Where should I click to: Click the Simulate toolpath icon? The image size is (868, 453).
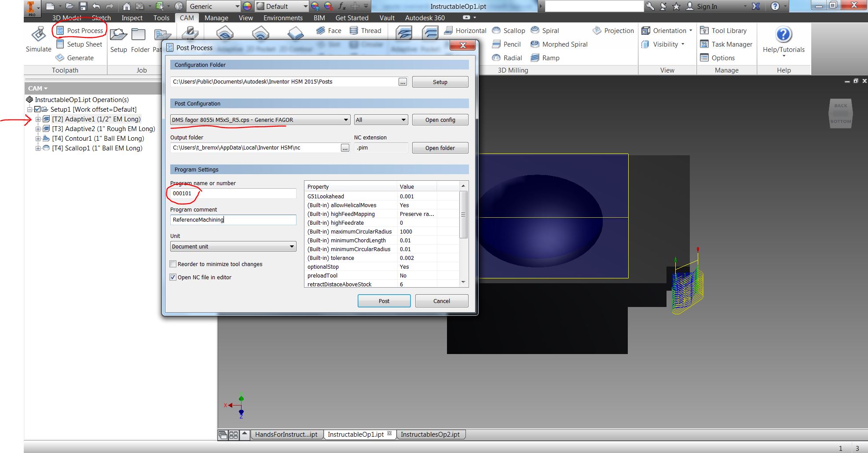point(39,39)
